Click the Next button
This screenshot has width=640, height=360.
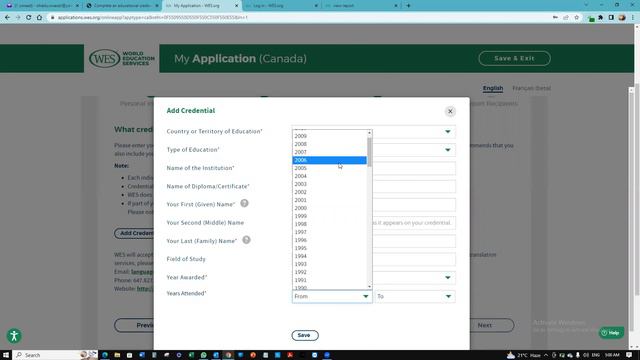(484, 325)
